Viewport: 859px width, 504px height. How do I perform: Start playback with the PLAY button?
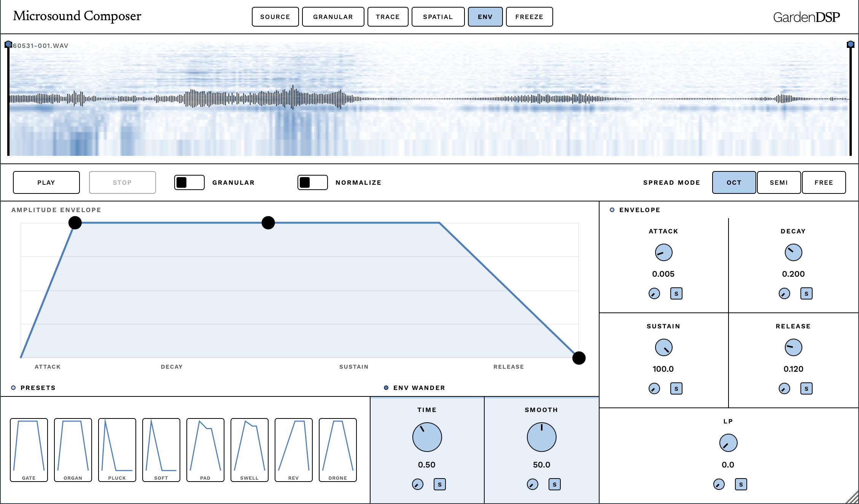46,182
